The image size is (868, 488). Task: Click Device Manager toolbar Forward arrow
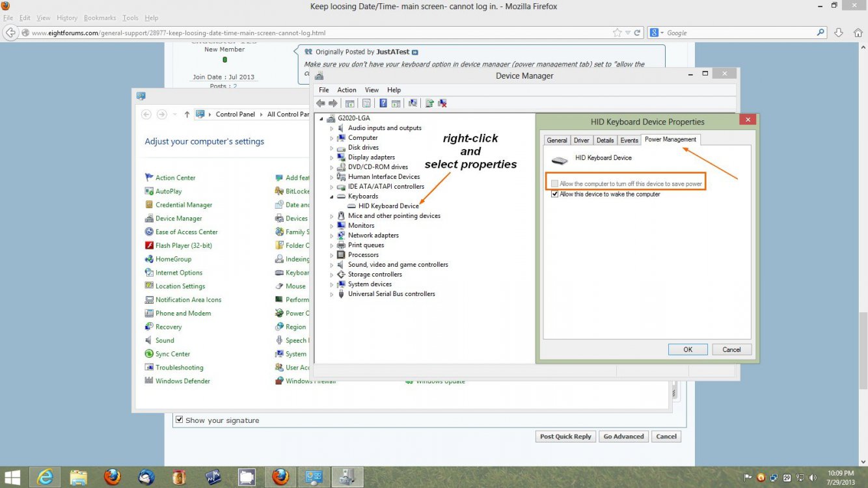coord(333,103)
